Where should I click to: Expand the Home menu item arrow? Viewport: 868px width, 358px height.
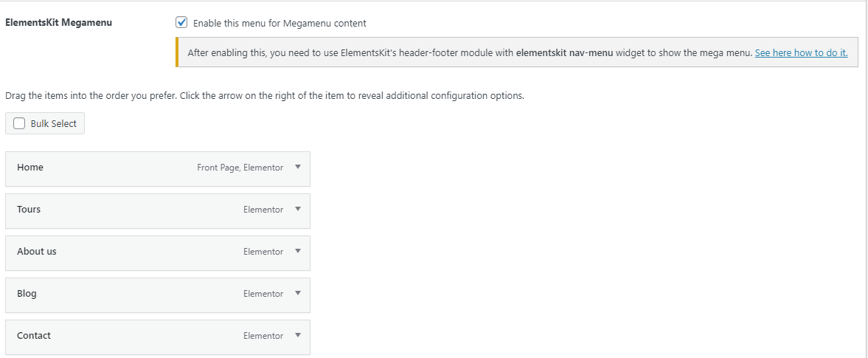pyautogui.click(x=298, y=167)
